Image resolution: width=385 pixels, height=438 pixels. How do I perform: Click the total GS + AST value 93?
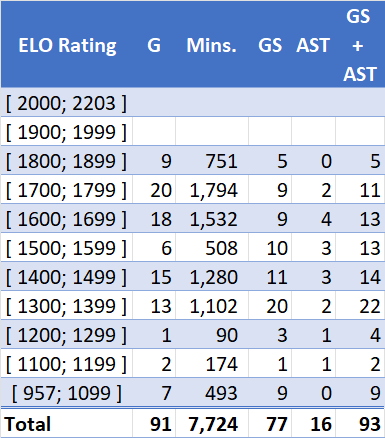(x=360, y=424)
